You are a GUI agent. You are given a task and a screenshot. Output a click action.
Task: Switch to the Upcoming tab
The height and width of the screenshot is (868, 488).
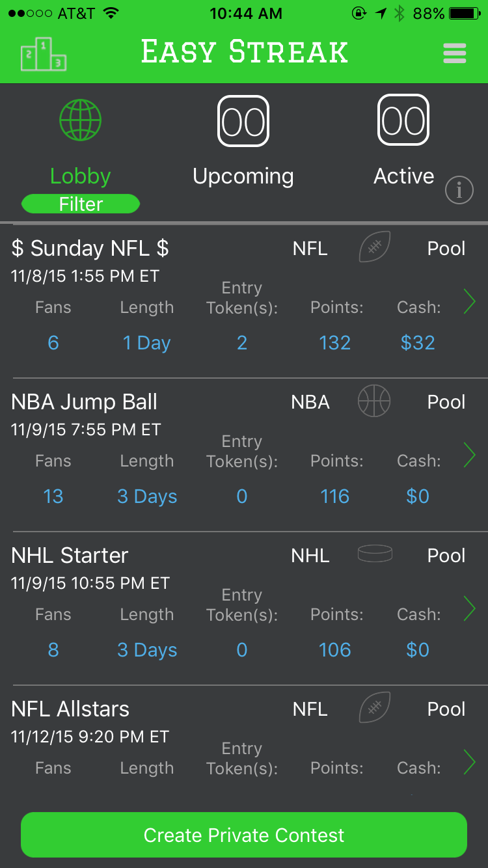tap(243, 176)
